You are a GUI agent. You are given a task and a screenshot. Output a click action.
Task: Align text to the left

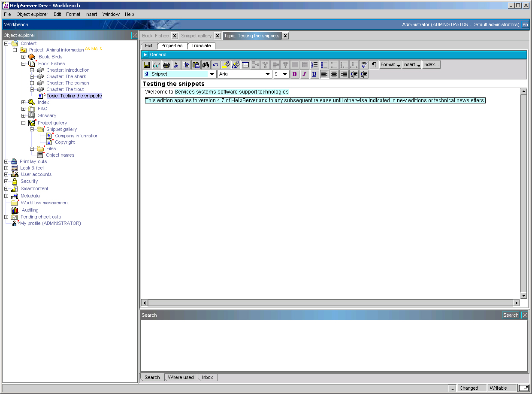click(x=324, y=74)
